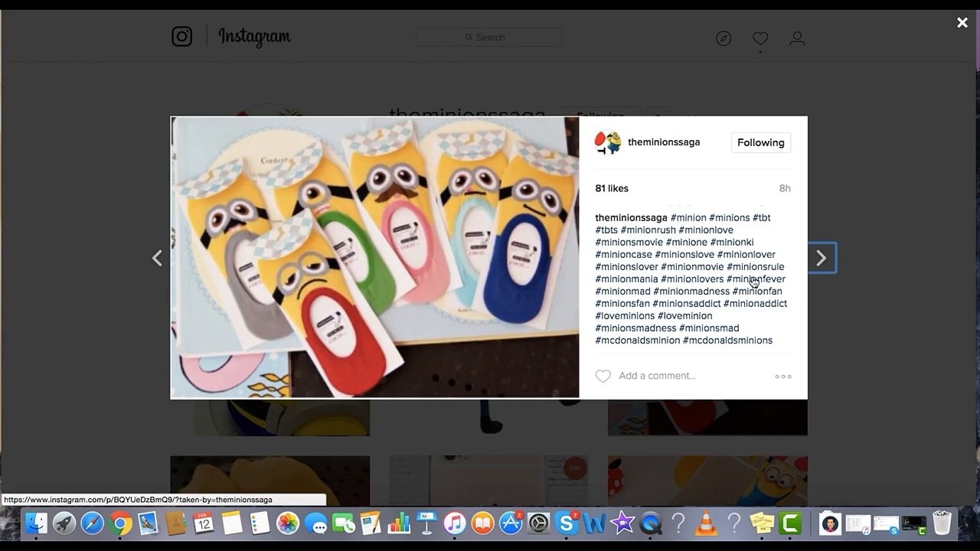Click the Following button
This screenshot has height=551, width=980.
tap(761, 142)
